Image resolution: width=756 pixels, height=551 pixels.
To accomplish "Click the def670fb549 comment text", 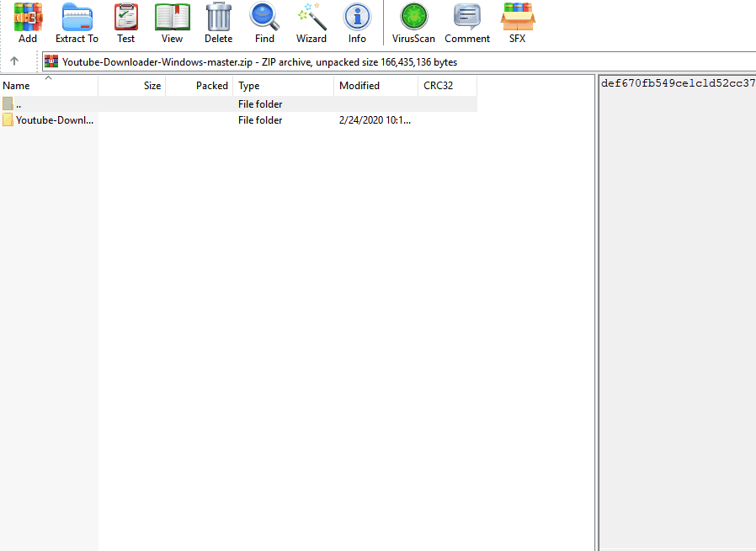I will (x=678, y=83).
